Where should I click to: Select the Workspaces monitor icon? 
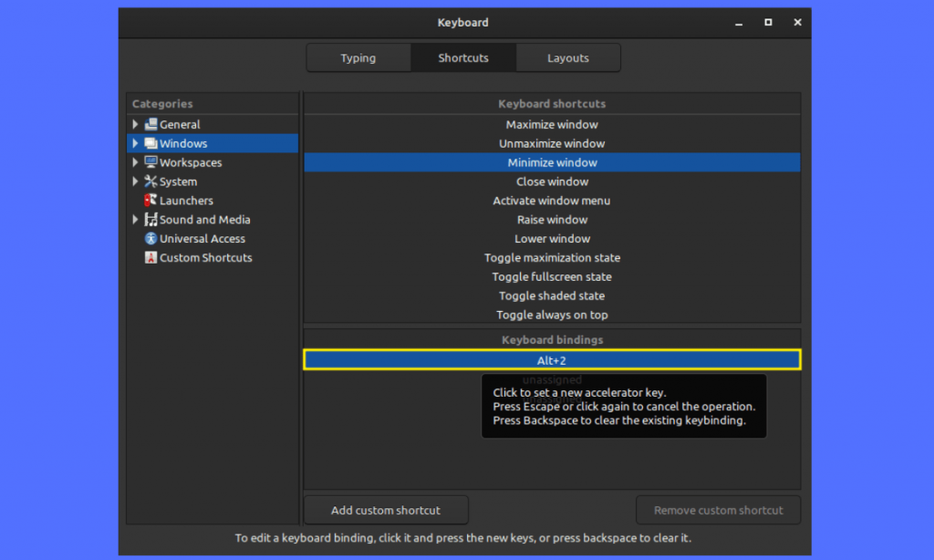pyautogui.click(x=151, y=162)
